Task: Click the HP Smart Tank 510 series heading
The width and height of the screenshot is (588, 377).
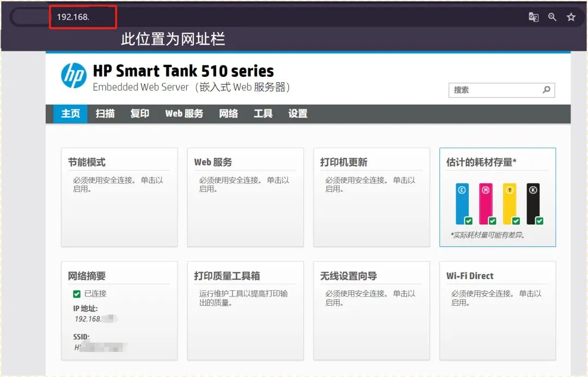Action: 183,71
